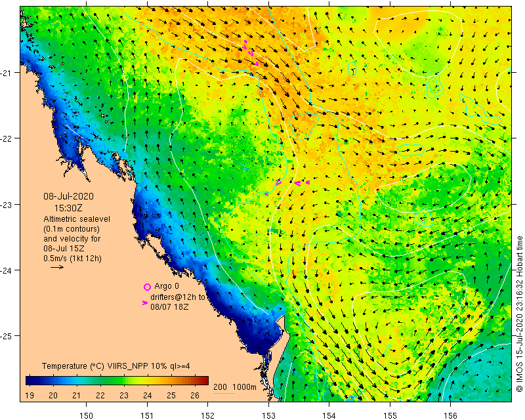Click longitude axis label 152

[x=208, y=415]
